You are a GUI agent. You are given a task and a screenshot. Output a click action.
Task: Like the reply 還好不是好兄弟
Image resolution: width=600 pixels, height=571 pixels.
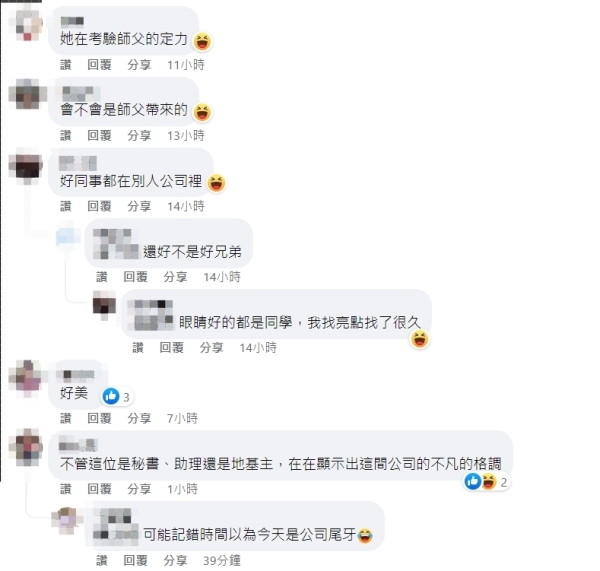tap(102, 277)
